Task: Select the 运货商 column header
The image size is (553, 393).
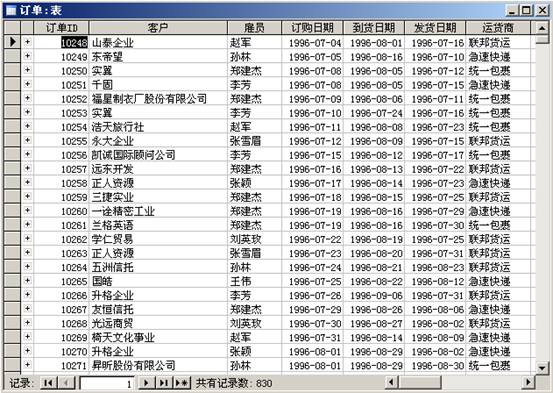Action: click(x=498, y=28)
